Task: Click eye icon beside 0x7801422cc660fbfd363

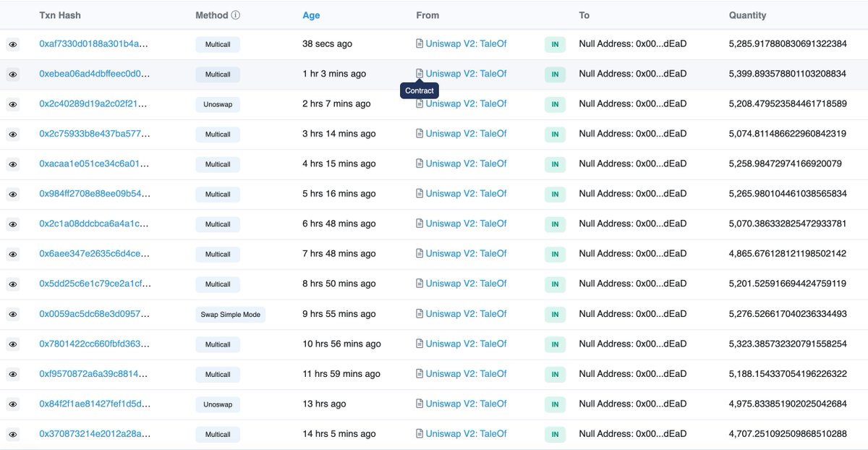Action: click(13, 344)
